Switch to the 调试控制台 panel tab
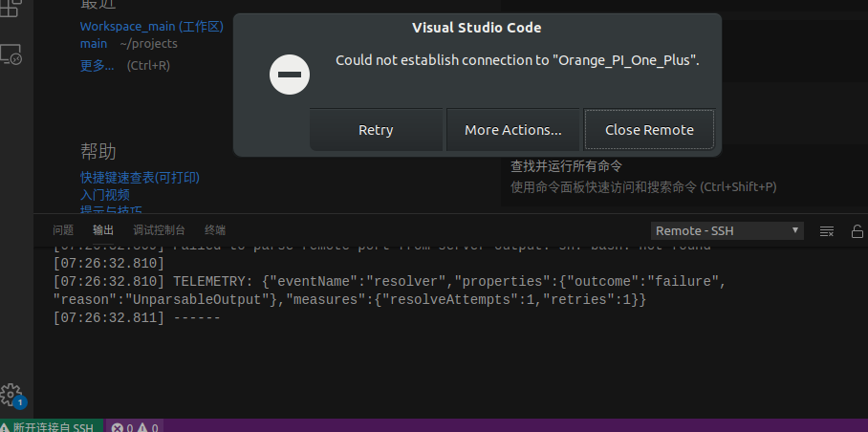Viewport: 868px width, 432px height. click(159, 230)
